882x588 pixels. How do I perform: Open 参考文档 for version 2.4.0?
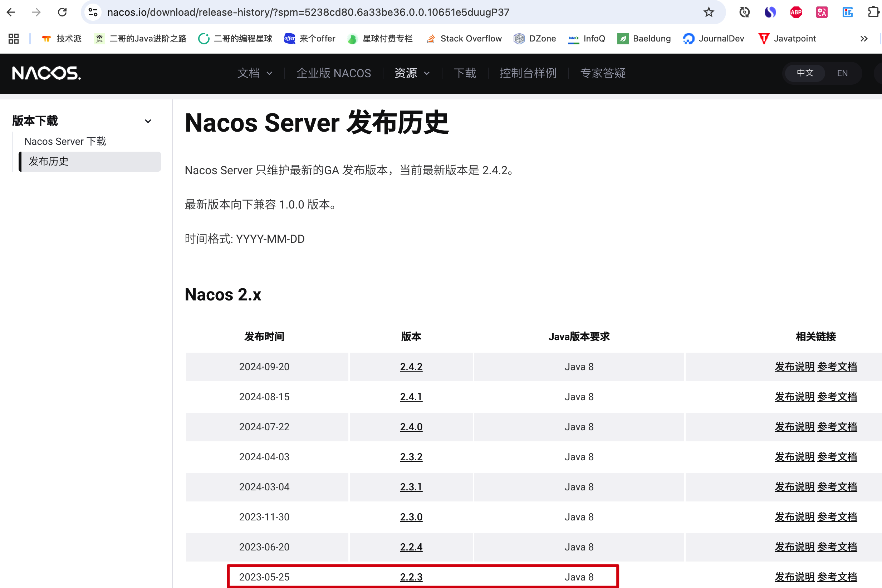[x=837, y=427]
